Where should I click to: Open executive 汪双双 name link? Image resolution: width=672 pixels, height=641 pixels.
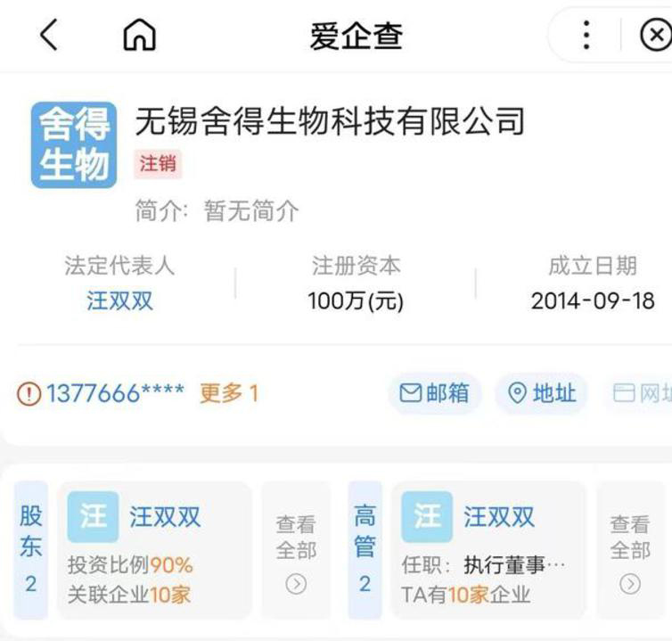[498, 517]
